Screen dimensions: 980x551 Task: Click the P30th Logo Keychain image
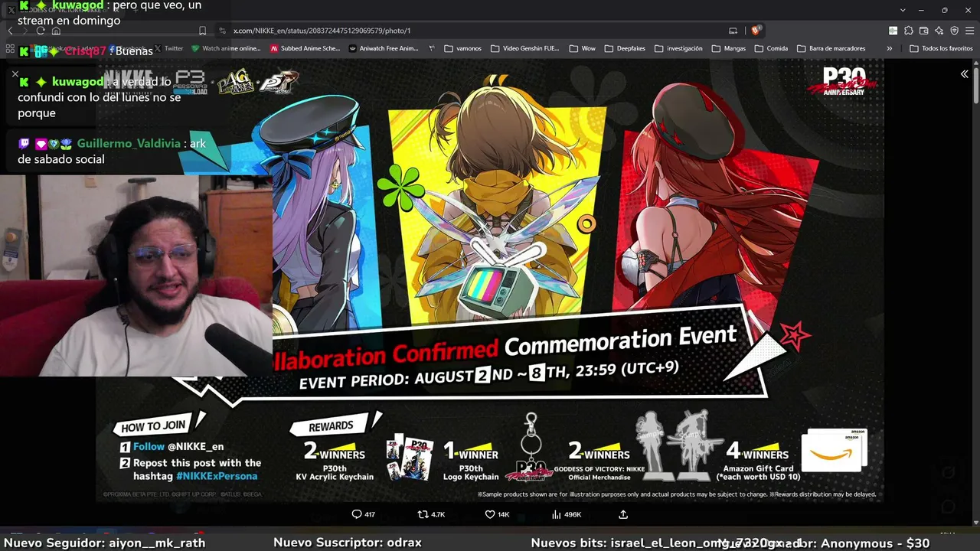tap(531, 447)
